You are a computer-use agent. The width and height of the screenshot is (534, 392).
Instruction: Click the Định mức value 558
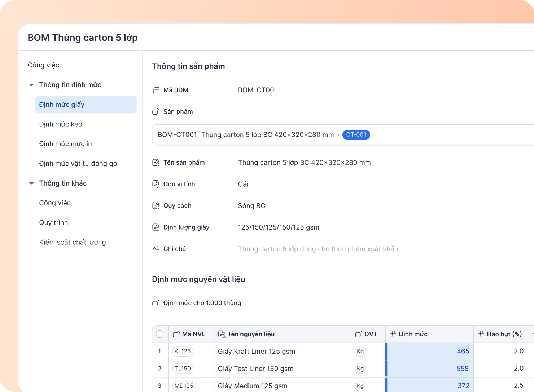click(463, 369)
